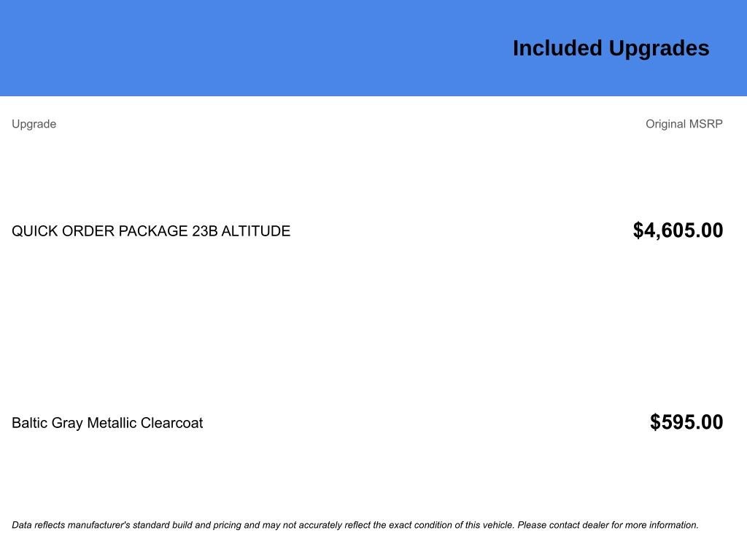Click the $4,605.00 package price

point(678,230)
